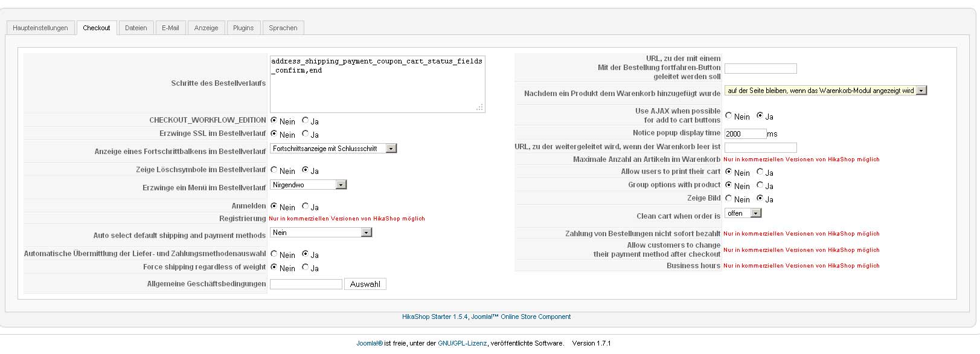
Task: Click the Notice popup display time field
Action: (745, 134)
